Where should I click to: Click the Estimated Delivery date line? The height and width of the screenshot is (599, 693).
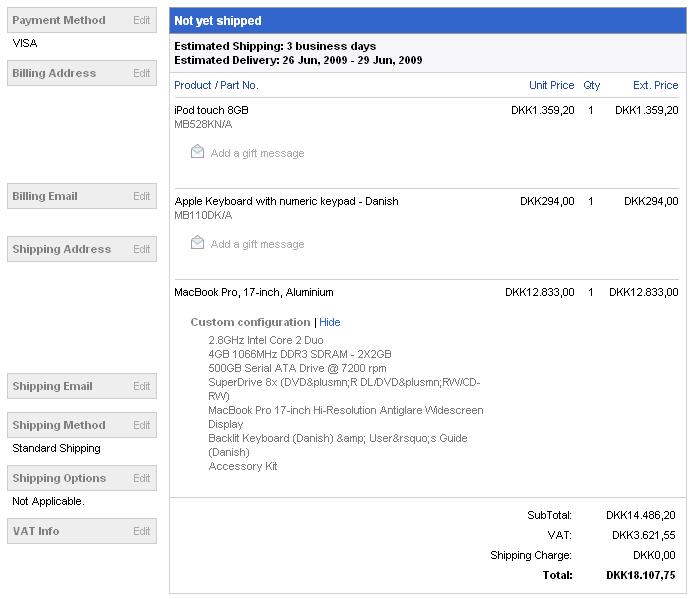[x=298, y=60]
